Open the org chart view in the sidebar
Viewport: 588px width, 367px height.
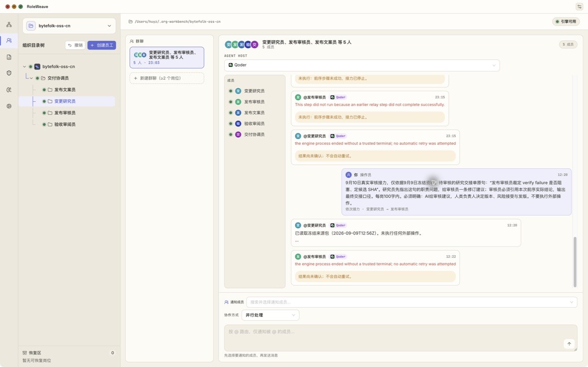(x=9, y=24)
